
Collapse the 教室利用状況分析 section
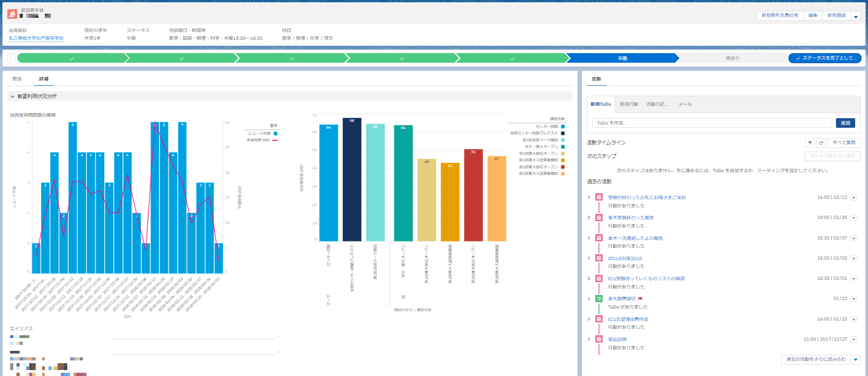coord(12,97)
